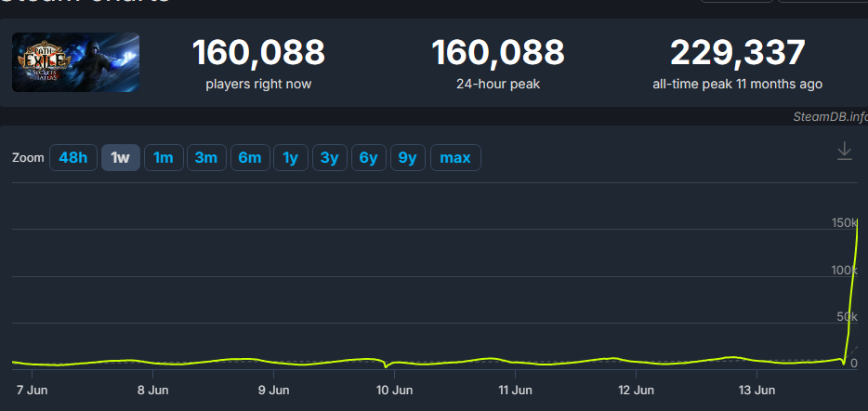Screen dimensions: 868x411
Task: Set chart range to 6m
Action: pyautogui.click(x=250, y=158)
